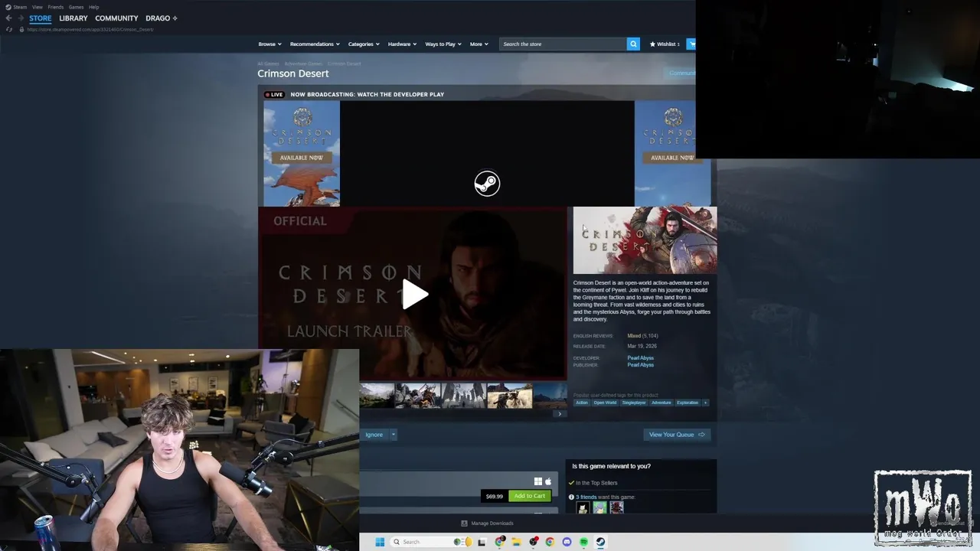Open the Adventure Games breadcrumb

click(x=303, y=64)
